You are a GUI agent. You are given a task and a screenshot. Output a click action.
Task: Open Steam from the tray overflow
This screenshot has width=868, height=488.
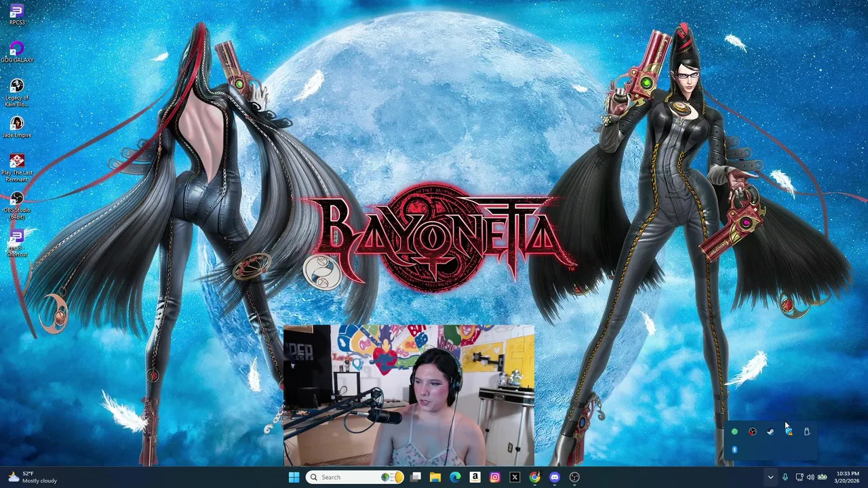coord(770,432)
